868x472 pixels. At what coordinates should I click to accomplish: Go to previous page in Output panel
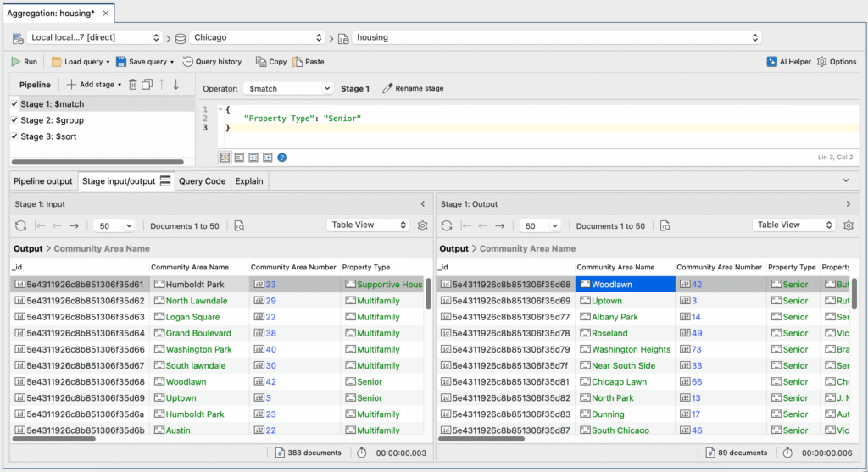coord(483,225)
